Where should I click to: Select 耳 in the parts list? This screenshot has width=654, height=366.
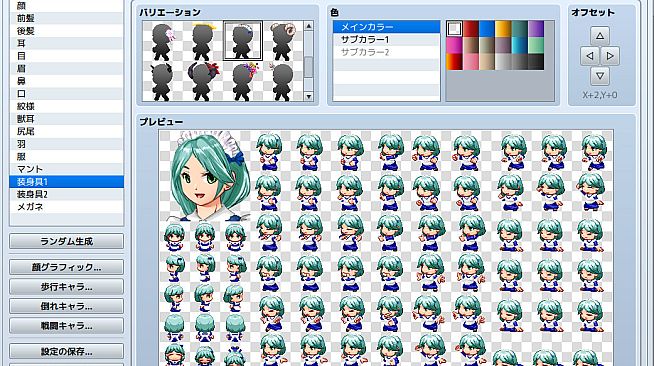[66, 43]
